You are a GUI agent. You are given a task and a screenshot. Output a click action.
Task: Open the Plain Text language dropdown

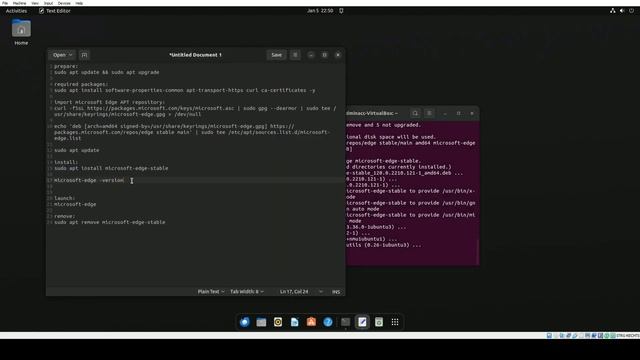(x=211, y=292)
